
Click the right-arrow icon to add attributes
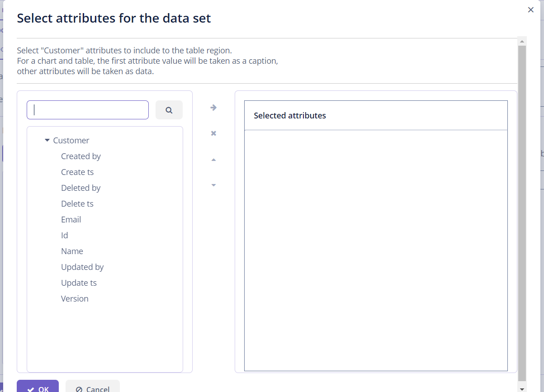213,108
